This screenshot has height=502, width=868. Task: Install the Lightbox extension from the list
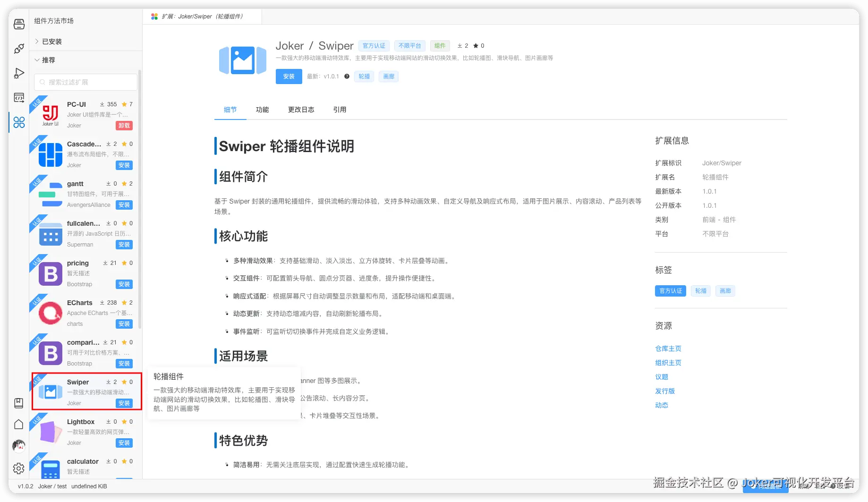[124, 443]
